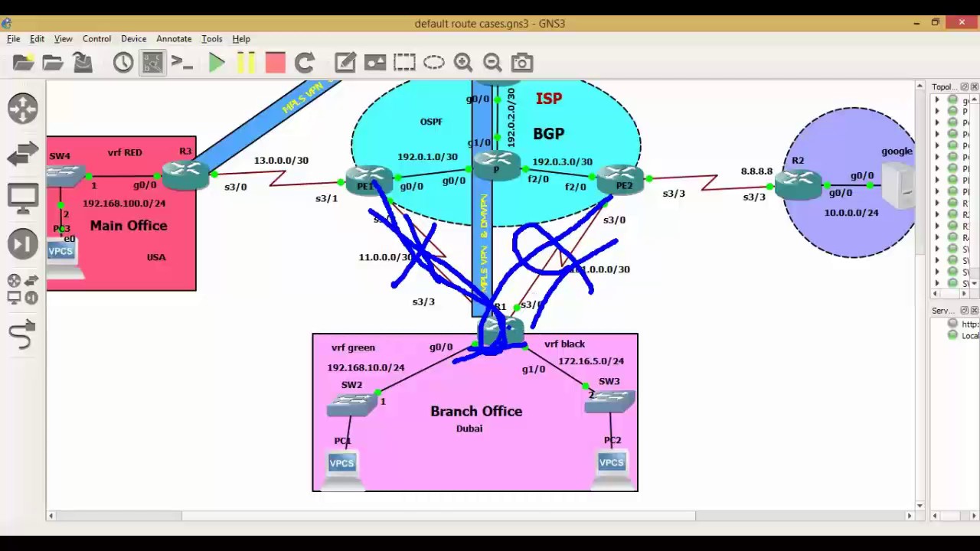
Task: Select router R3 in Main Office
Action: tap(185, 175)
